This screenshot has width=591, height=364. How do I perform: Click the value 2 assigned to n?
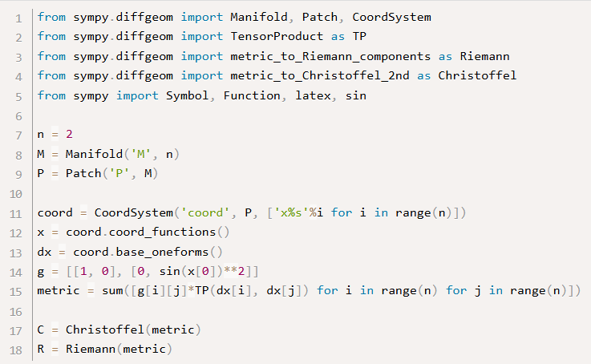click(69, 134)
